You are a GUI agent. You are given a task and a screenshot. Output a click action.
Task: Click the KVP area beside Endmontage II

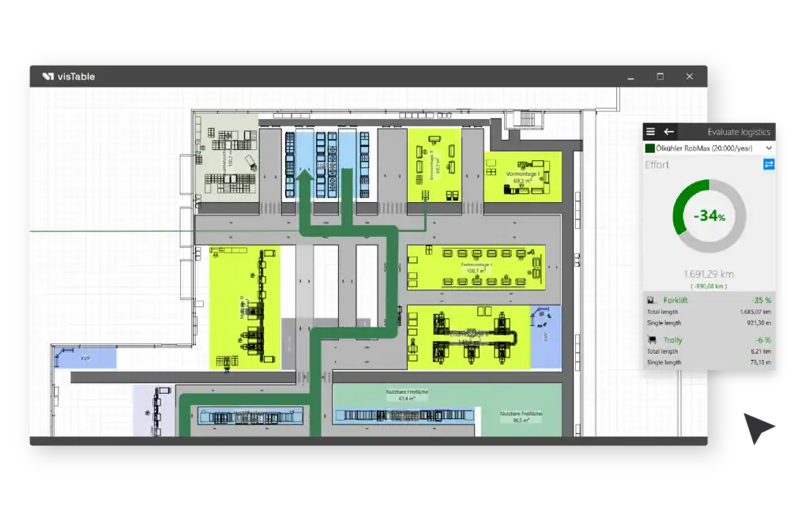click(546, 337)
